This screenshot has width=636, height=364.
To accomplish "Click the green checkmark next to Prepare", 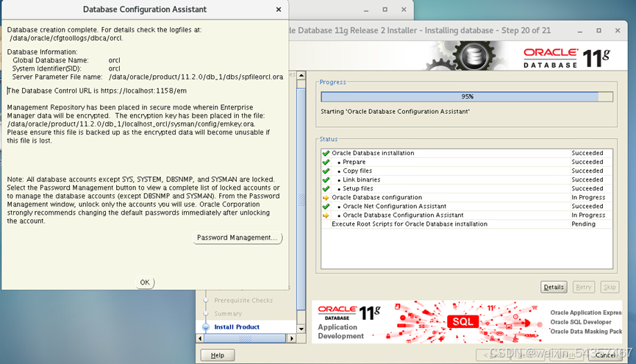I will coord(326,162).
